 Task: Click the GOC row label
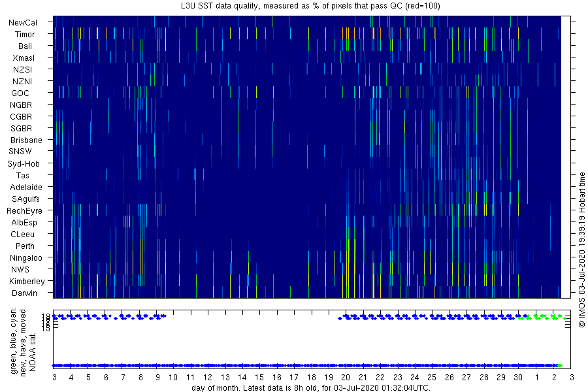(x=20, y=93)
